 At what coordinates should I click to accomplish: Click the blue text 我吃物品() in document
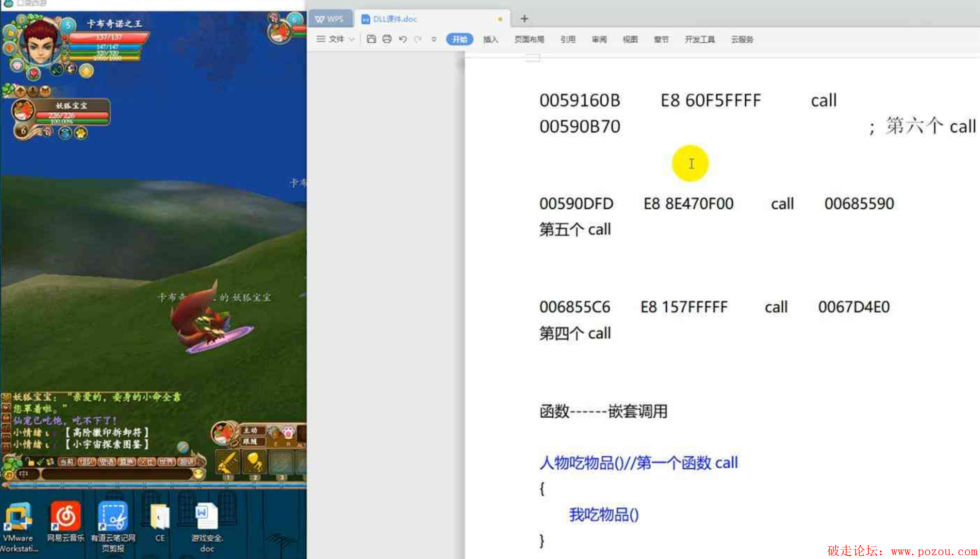(604, 514)
